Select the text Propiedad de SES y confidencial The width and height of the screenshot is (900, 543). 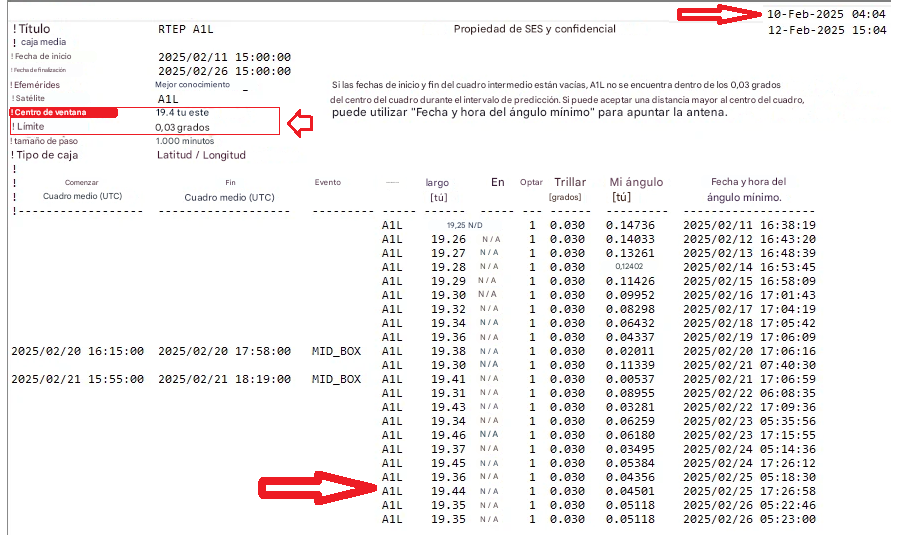tap(534, 29)
